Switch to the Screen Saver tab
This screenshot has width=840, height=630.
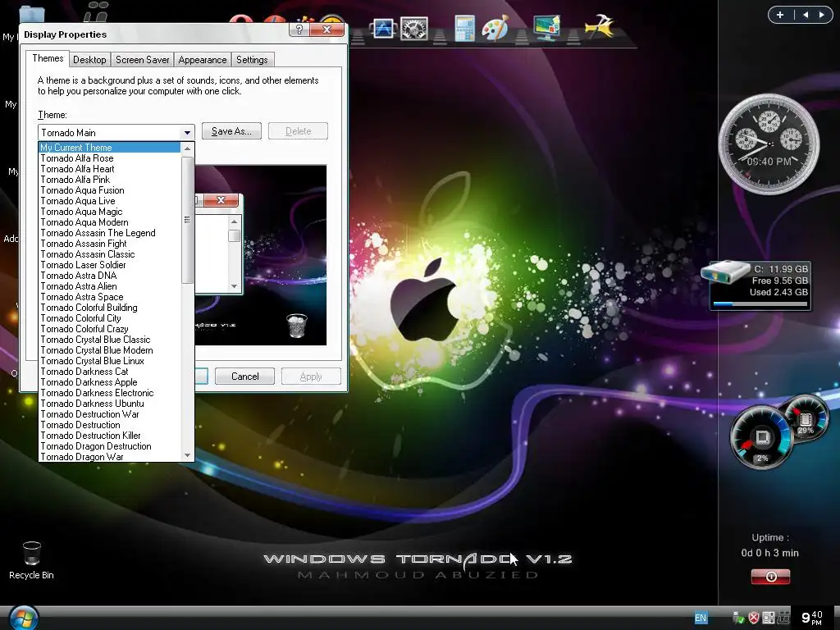pyautogui.click(x=143, y=60)
